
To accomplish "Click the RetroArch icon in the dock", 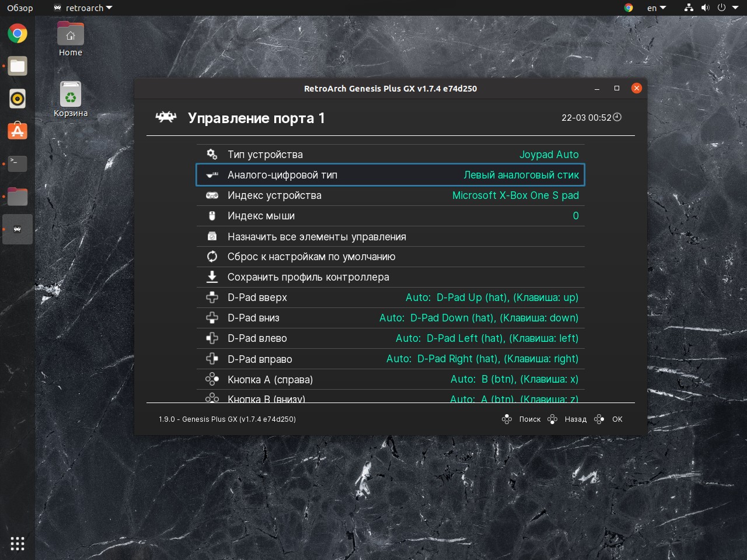I will [18, 229].
